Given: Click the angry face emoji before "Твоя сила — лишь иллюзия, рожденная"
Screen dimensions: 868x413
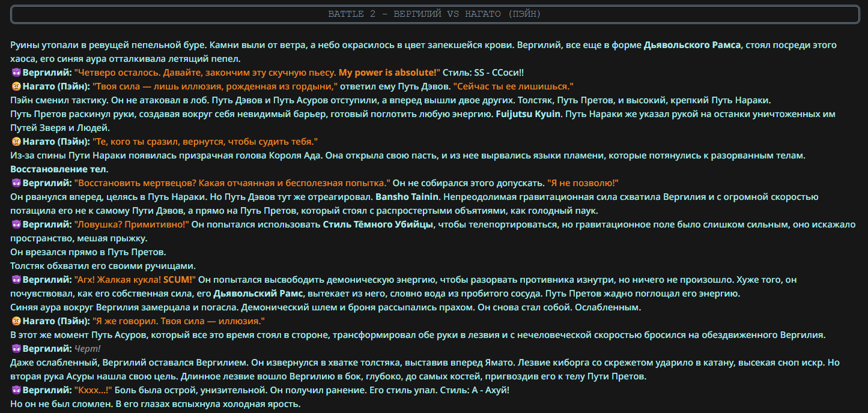Looking at the screenshot, I should 16,86.
